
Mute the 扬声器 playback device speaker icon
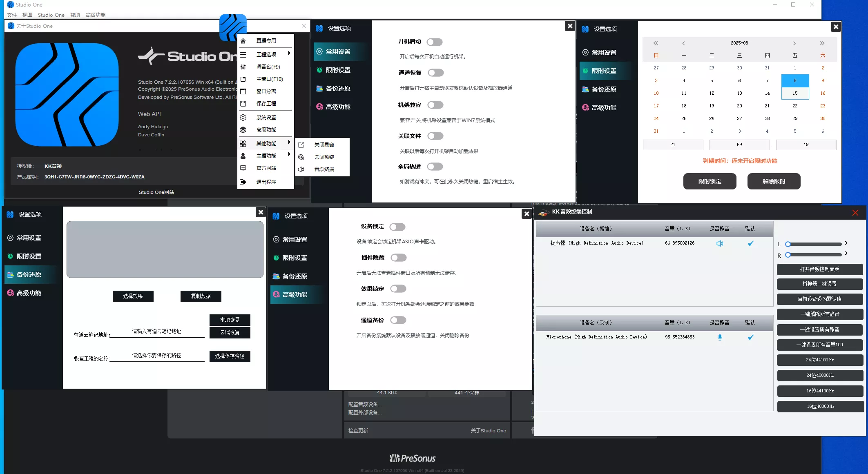tap(720, 243)
